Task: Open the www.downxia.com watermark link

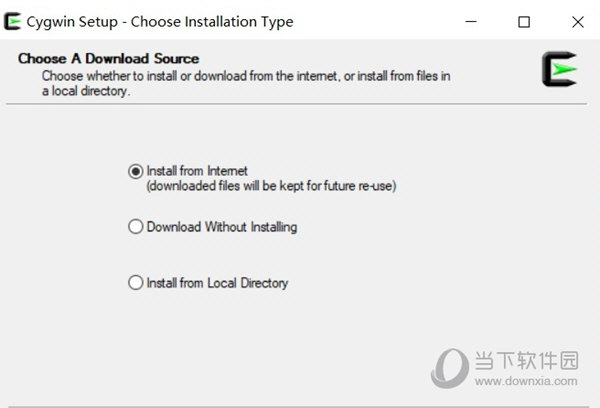Action: 526,381
